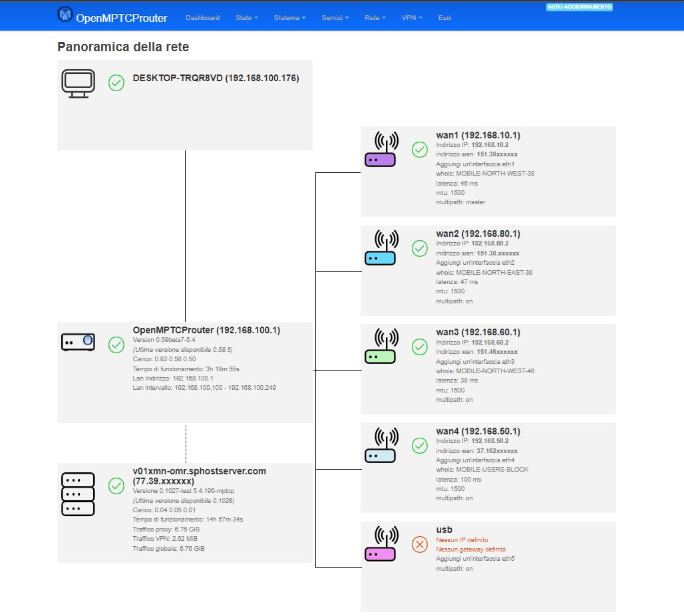684x616 pixels.
Task: Click the green check status of wan4
Action: (420, 446)
